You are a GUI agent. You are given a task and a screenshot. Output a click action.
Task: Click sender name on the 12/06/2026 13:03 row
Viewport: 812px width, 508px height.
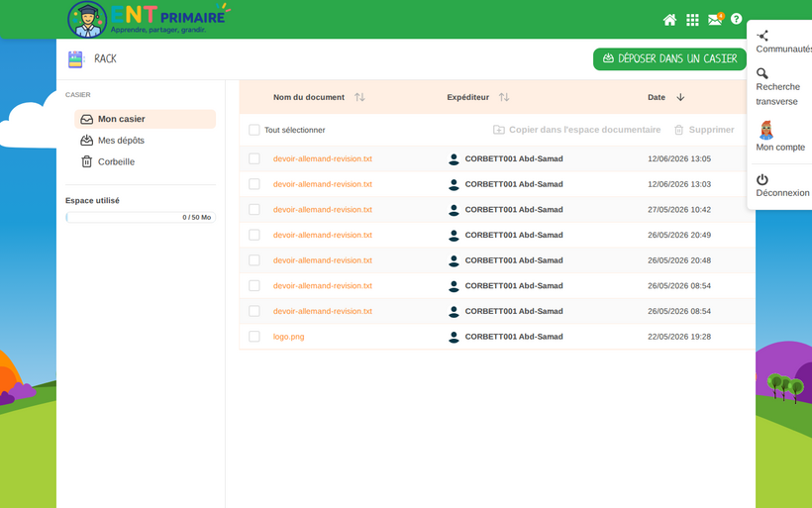click(x=514, y=184)
